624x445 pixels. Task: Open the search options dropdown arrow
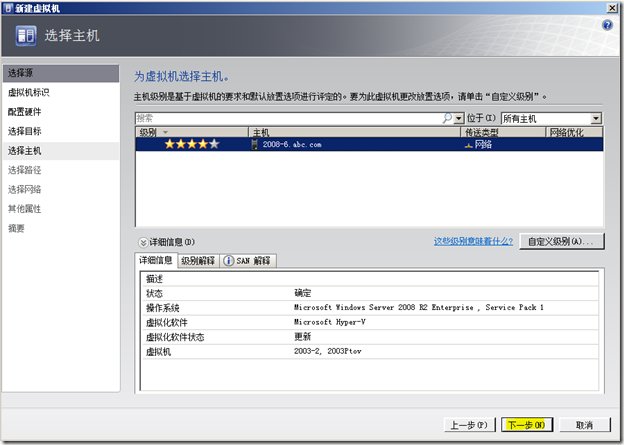458,118
